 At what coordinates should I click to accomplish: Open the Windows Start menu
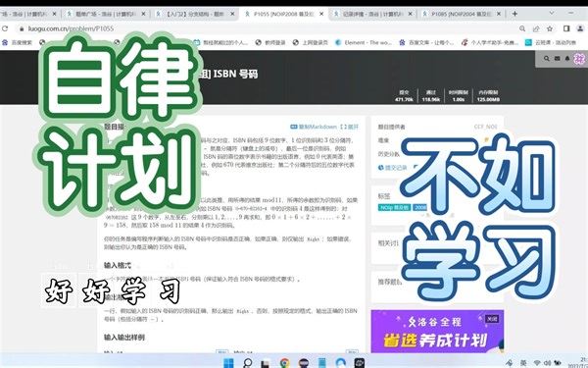228,363
